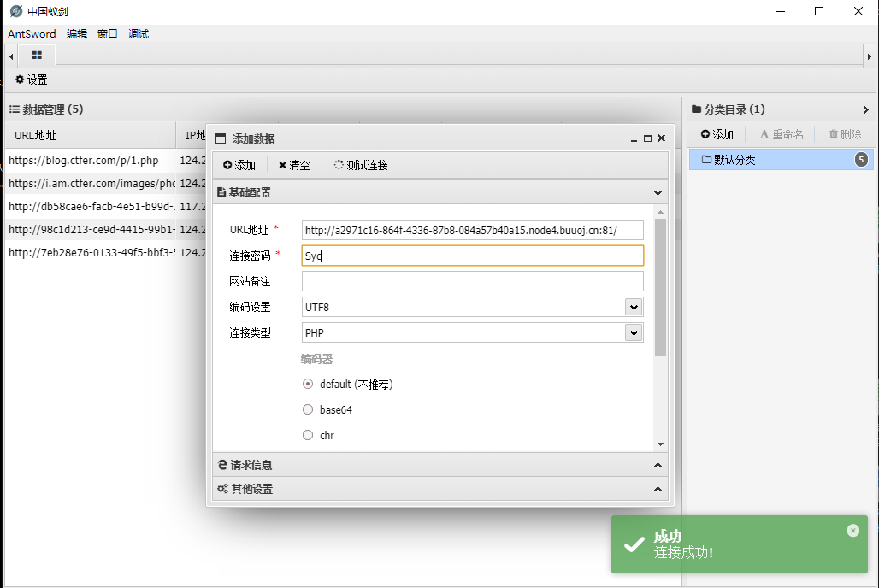Click the green checkmark success icon
Viewport: 879px width, 588px height.
634,544
